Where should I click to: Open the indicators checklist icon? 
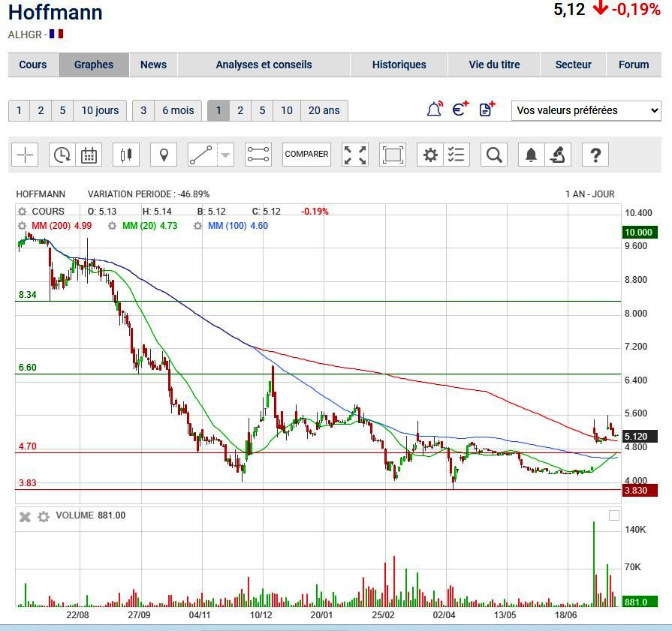point(457,155)
